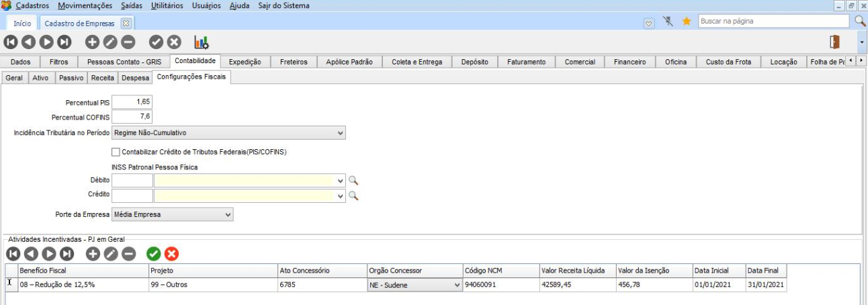Toggle Contabilizar Crédito de Tributos Federais checkbox
The height and width of the screenshot is (305, 868).
116,152
